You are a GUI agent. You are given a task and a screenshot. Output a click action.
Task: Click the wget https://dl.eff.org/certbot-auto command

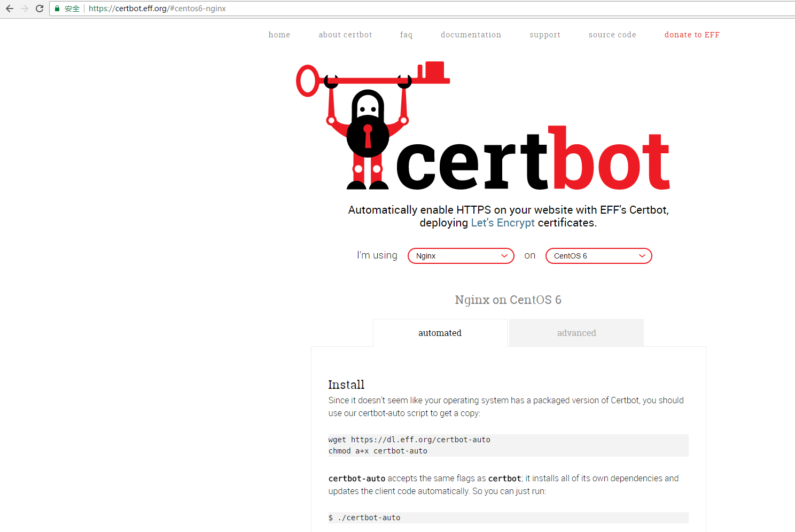tap(409, 440)
